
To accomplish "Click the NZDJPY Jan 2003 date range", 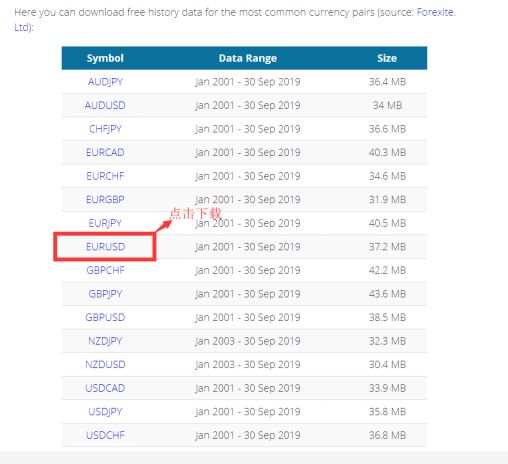I will point(248,341).
